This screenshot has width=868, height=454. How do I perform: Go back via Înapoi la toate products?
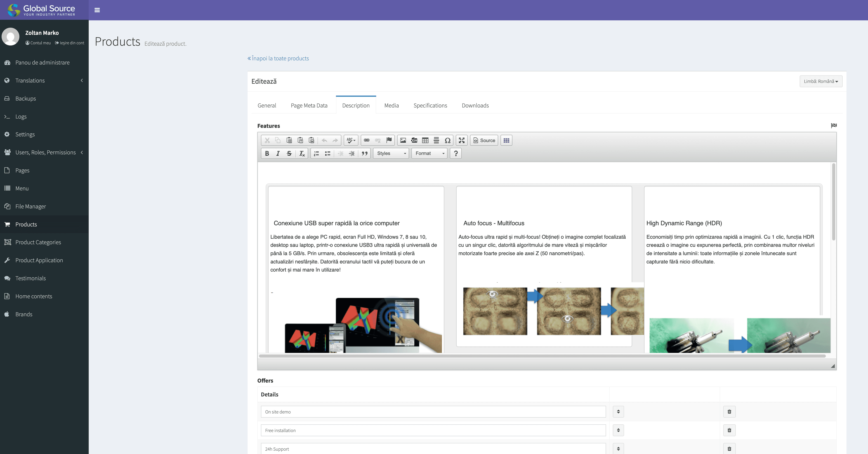coord(278,58)
